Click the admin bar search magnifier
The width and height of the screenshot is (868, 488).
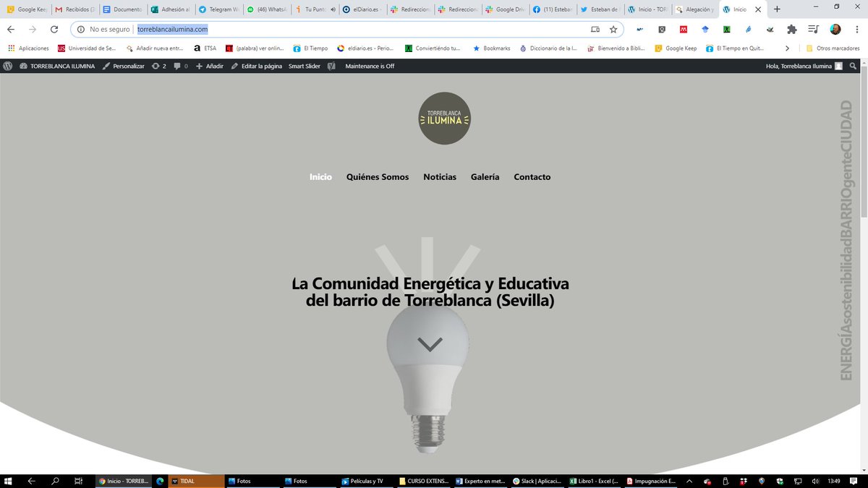(854, 66)
